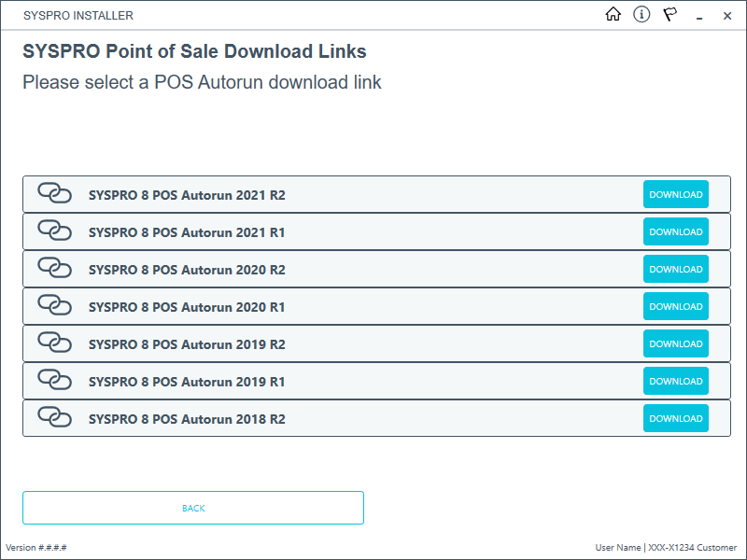Download SYSPRO 8 POS Autorun 2020 R2
Viewport: 747px width, 560px height.
675,269
